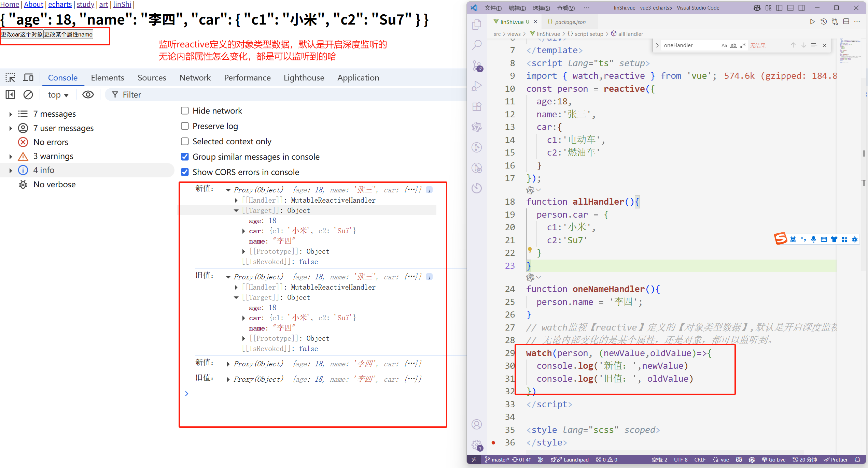This screenshot has width=868, height=468.
Task: Follow the echarts navigation link
Action: (x=60, y=4)
